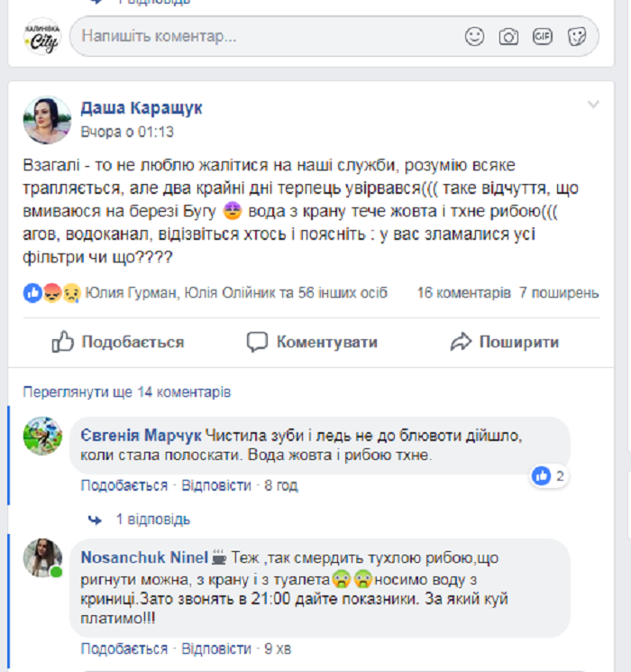Open sticker picker in comment box
Image resolution: width=631 pixels, height=672 pixels.
click(x=577, y=36)
